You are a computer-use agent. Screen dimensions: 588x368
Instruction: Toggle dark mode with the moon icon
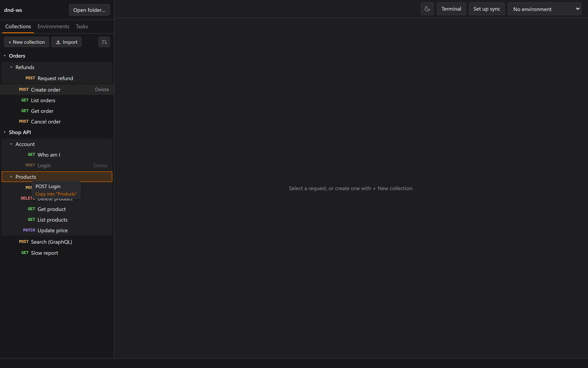(x=427, y=9)
